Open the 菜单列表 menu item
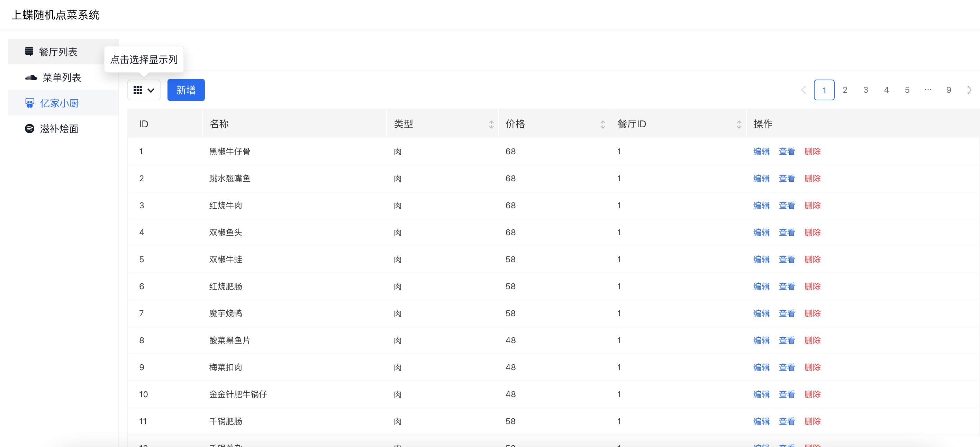The image size is (980, 447). 62,77
